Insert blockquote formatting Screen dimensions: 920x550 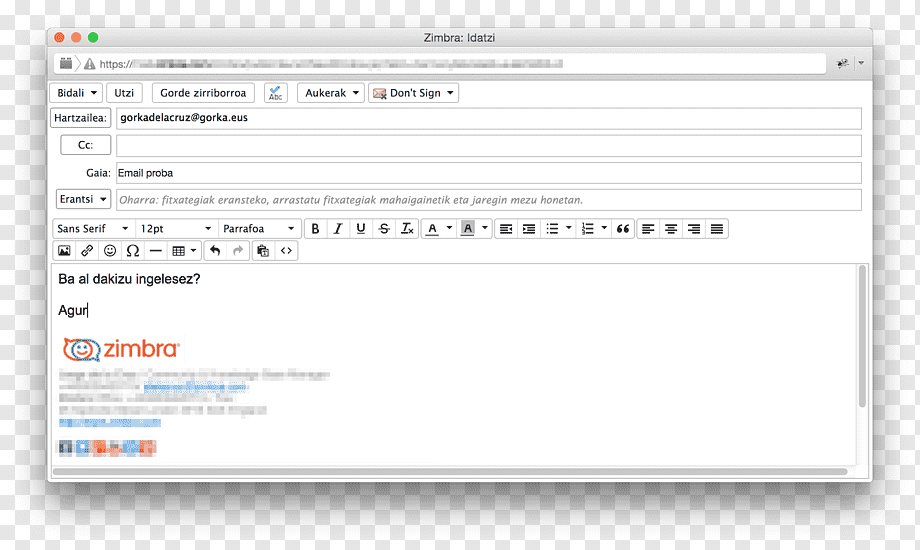(623, 229)
